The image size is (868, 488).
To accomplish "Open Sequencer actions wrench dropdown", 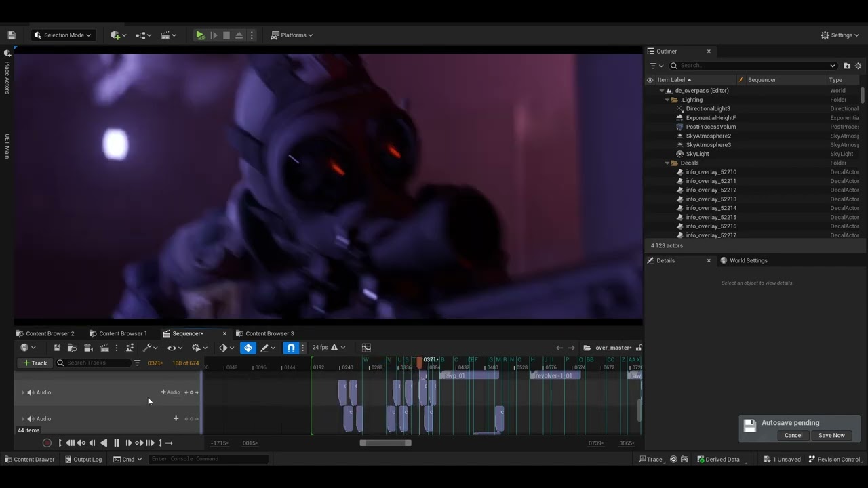I will coord(150,348).
